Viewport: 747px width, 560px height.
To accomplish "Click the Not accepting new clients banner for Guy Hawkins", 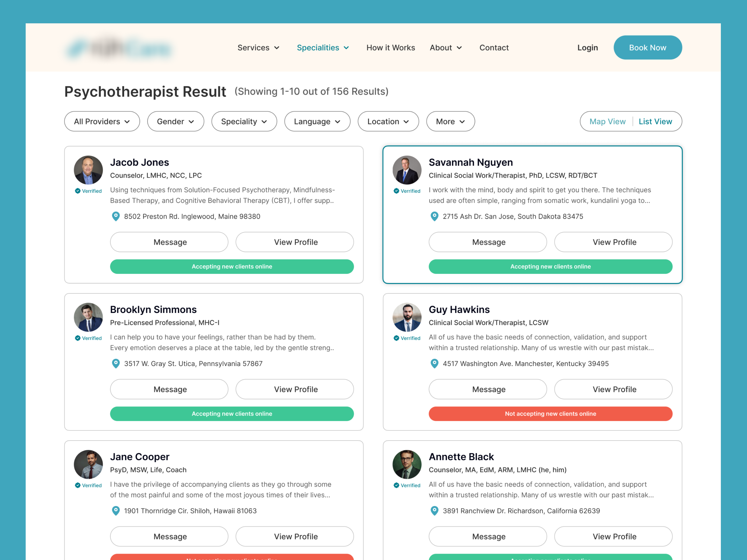I will [x=550, y=413].
